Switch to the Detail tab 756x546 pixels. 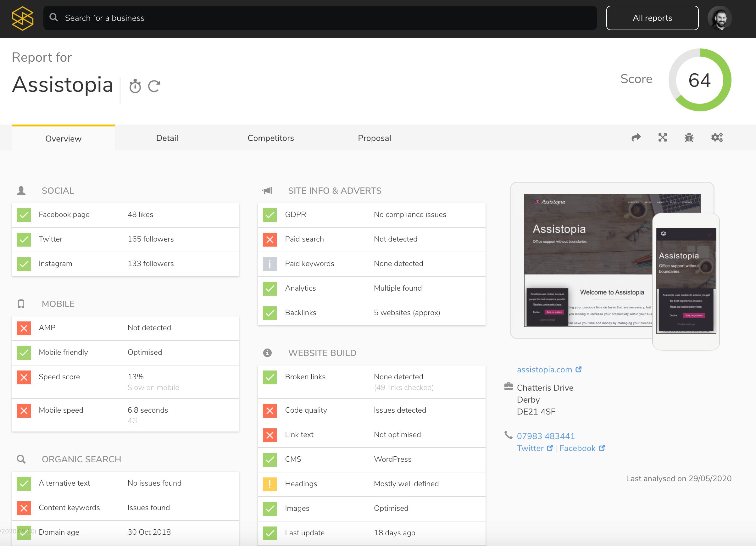(x=167, y=138)
